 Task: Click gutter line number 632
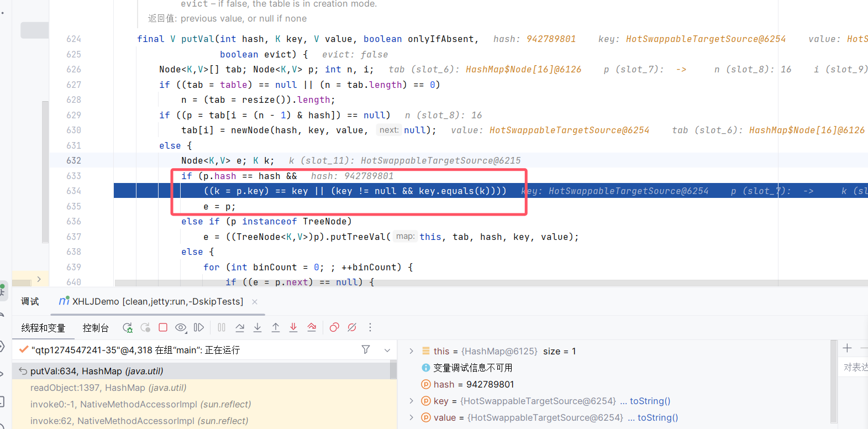73,160
